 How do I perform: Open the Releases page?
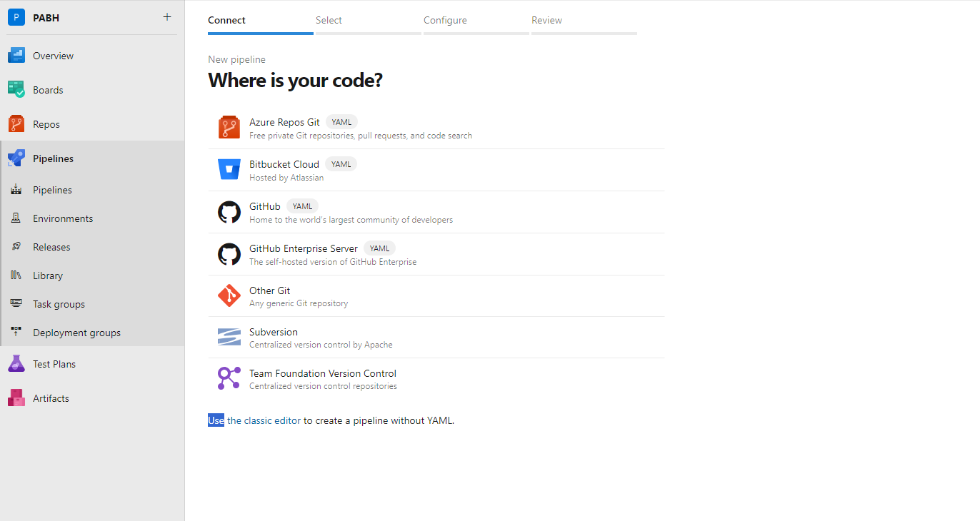click(x=51, y=246)
